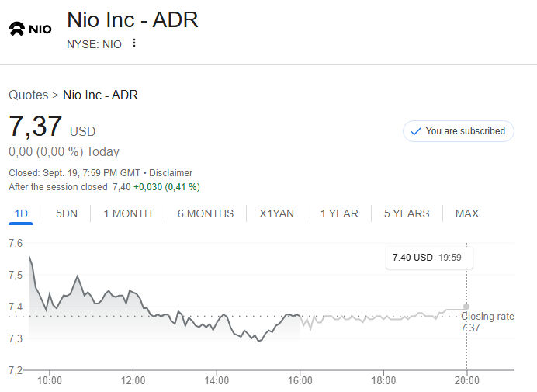Select the X1YAN chart tab
The height and width of the screenshot is (392, 537).
pyautogui.click(x=277, y=213)
